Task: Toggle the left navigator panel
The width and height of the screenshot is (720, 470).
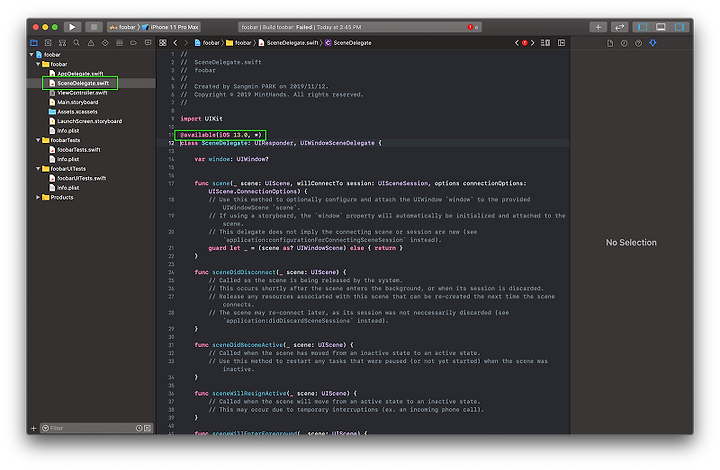Action: (x=642, y=27)
